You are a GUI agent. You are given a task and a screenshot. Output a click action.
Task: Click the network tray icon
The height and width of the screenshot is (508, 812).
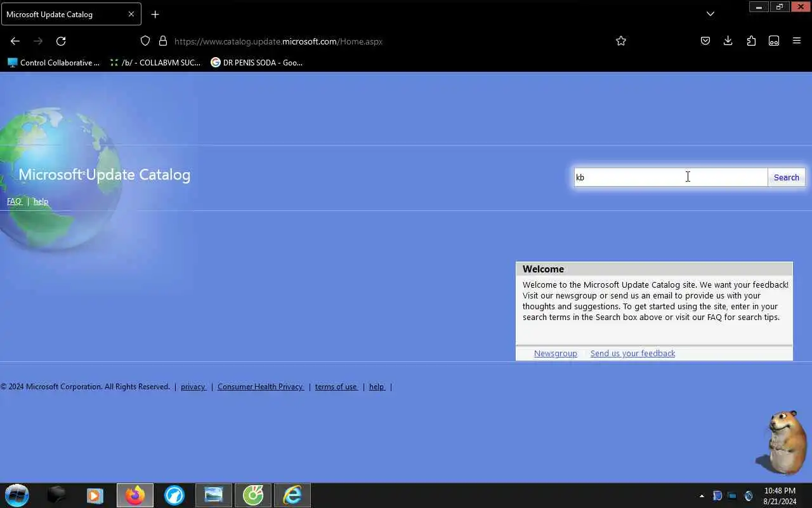(732, 496)
